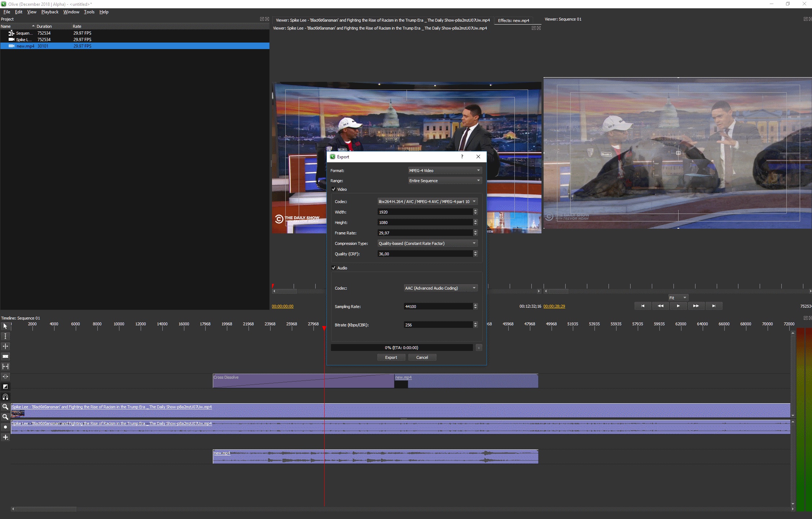
Task: Click the Frame Rate stepper arrows
Action: (475, 233)
